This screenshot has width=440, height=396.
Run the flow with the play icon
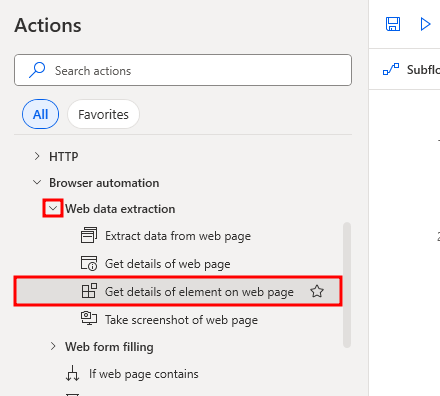[x=425, y=24]
